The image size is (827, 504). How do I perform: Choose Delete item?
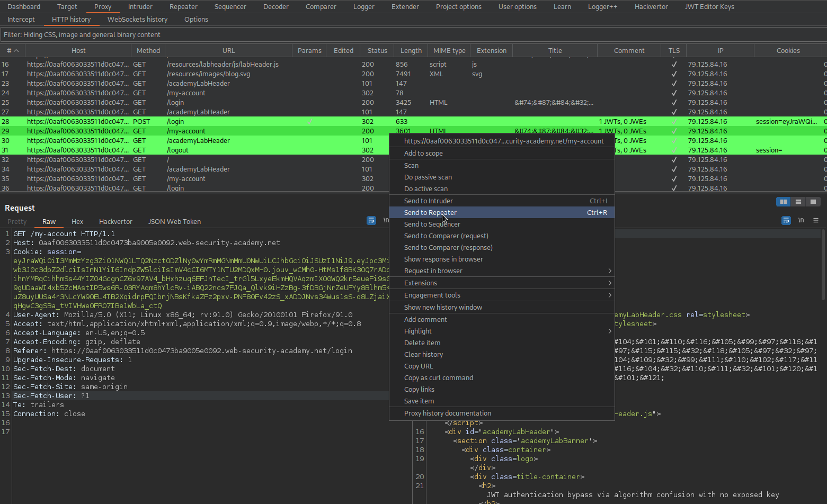[x=502, y=343]
